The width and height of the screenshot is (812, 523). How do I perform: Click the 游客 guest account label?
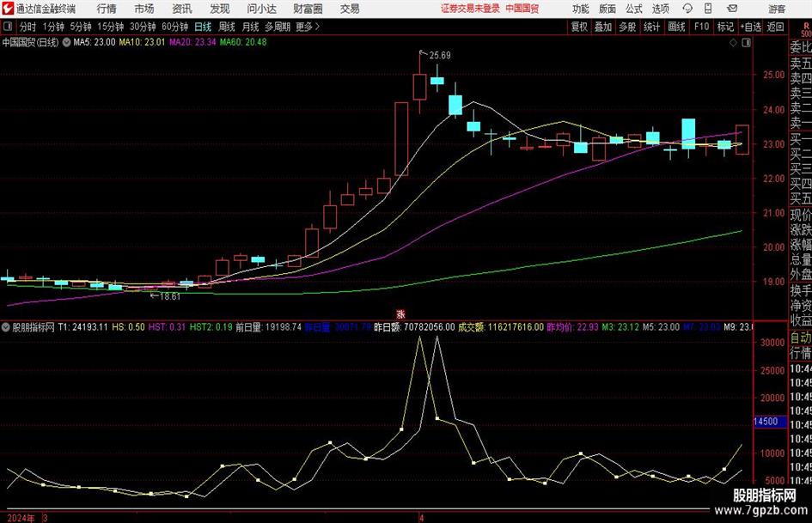pyautogui.click(x=777, y=9)
